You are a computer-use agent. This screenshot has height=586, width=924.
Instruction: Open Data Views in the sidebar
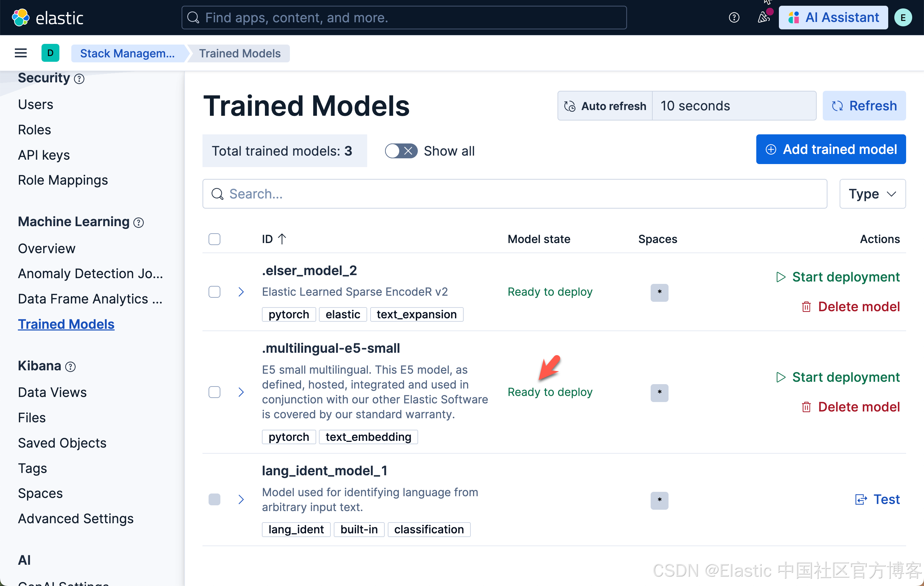point(52,392)
